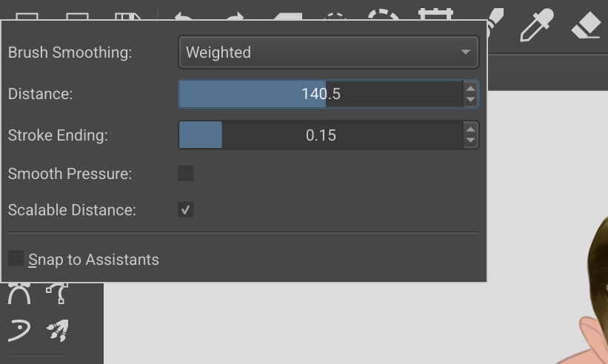Click the eyedropper color picker icon
Image resolution: width=608 pixels, height=364 pixels.
537,24
